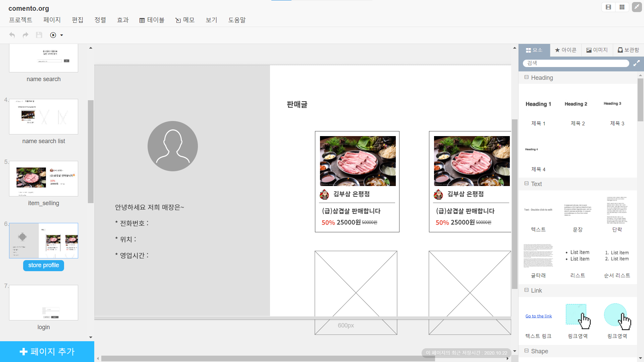
Task: Click the redo arrow icon
Action: coord(25,35)
